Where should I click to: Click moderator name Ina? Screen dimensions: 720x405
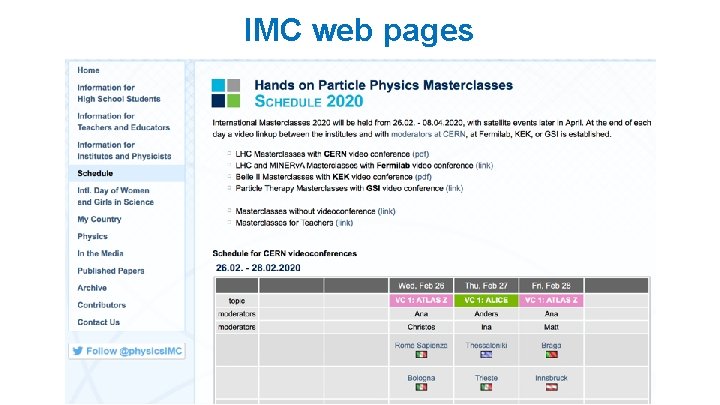pos(486,327)
